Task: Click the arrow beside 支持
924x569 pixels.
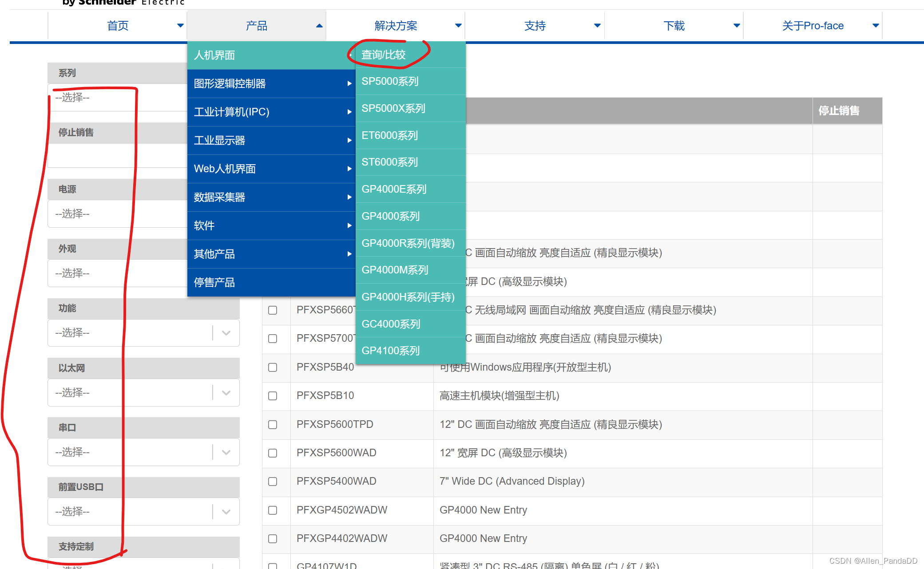Action: point(597,26)
